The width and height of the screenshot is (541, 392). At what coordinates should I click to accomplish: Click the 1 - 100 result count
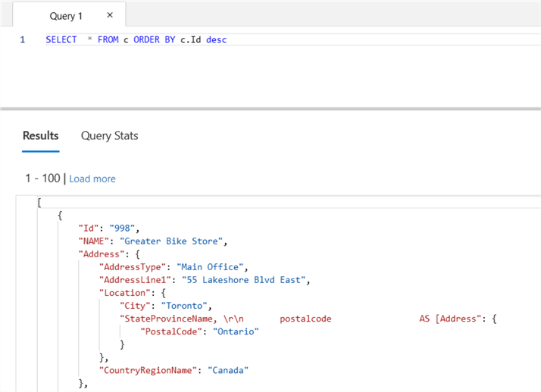pyautogui.click(x=44, y=179)
